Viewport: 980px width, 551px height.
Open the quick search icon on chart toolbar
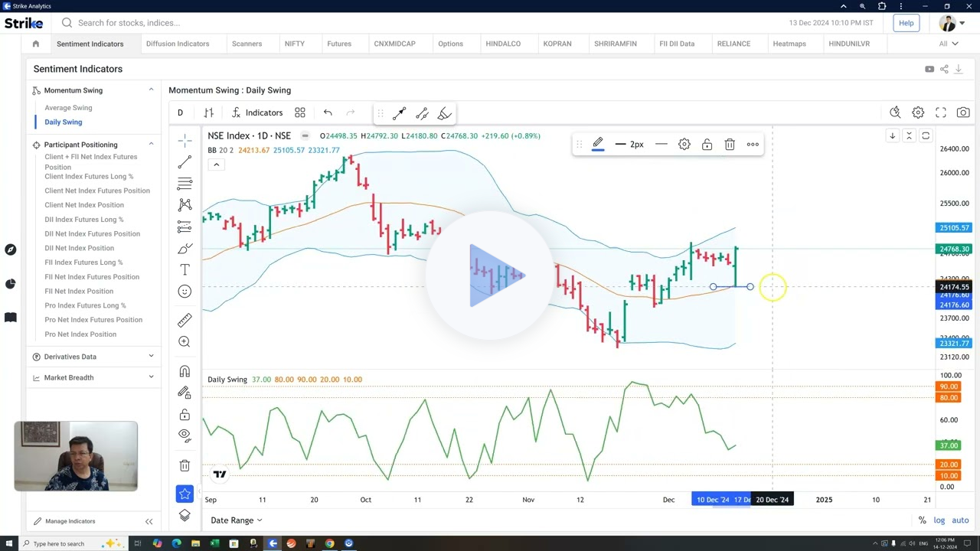click(x=895, y=112)
